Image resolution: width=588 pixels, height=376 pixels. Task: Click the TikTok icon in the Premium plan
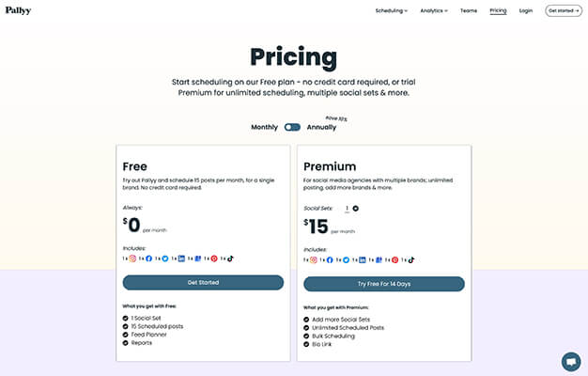pos(411,259)
